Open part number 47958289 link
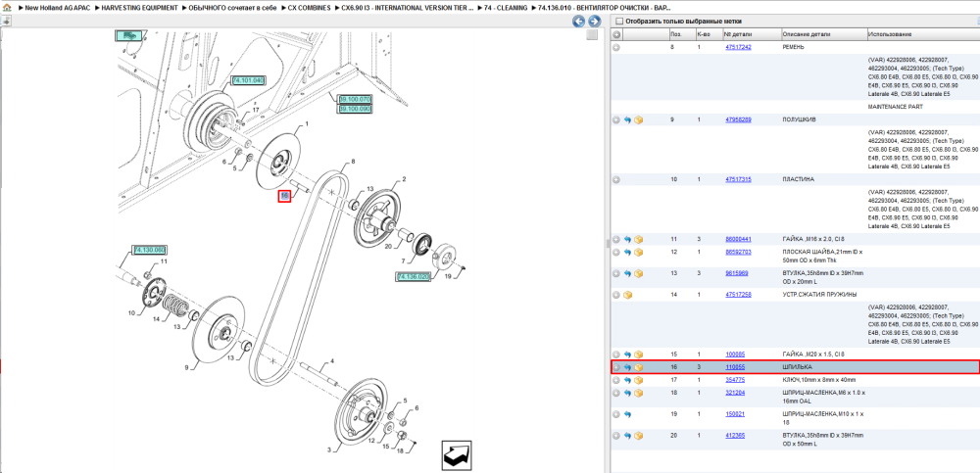980x473 pixels. pyautogui.click(x=738, y=119)
